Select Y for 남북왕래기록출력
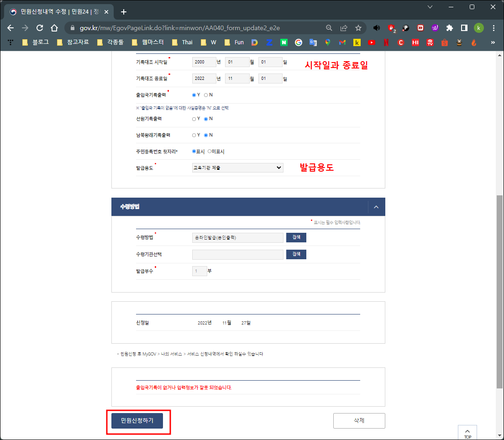This screenshot has height=440, width=504. point(194,135)
